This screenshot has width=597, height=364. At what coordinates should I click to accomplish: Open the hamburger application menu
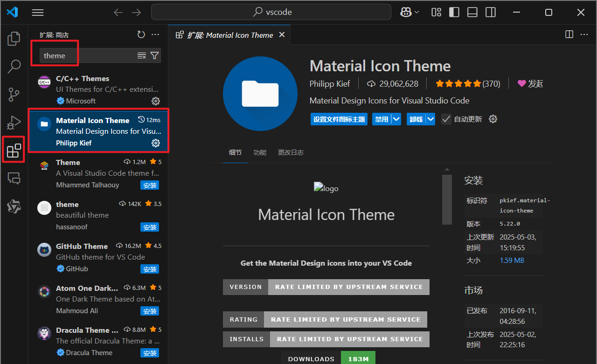pyautogui.click(x=38, y=13)
